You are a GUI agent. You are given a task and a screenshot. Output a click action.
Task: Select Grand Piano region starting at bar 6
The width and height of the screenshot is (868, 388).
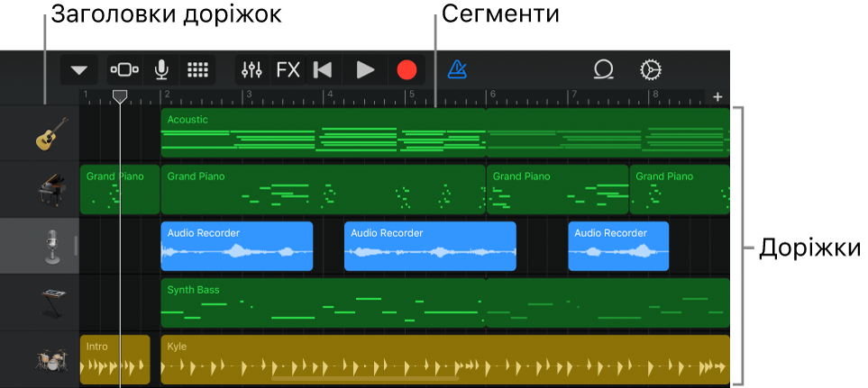tap(557, 190)
